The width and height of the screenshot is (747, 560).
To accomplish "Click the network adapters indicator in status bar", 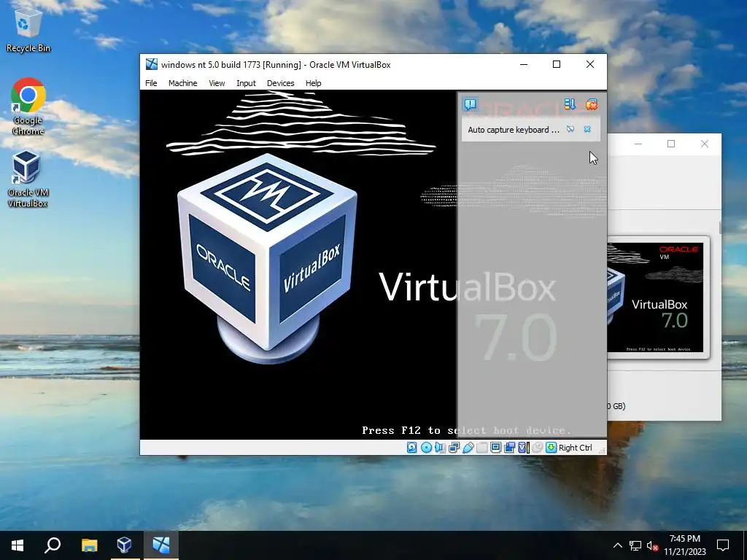I will point(454,448).
